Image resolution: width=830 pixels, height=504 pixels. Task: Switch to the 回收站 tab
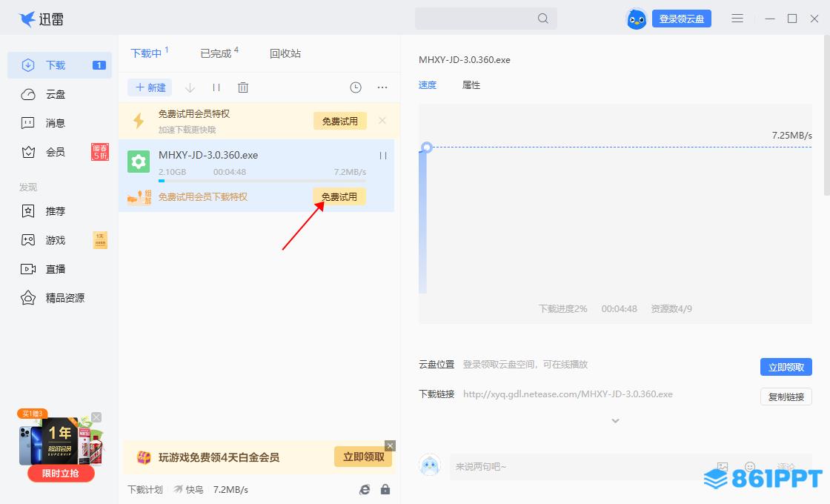285,53
